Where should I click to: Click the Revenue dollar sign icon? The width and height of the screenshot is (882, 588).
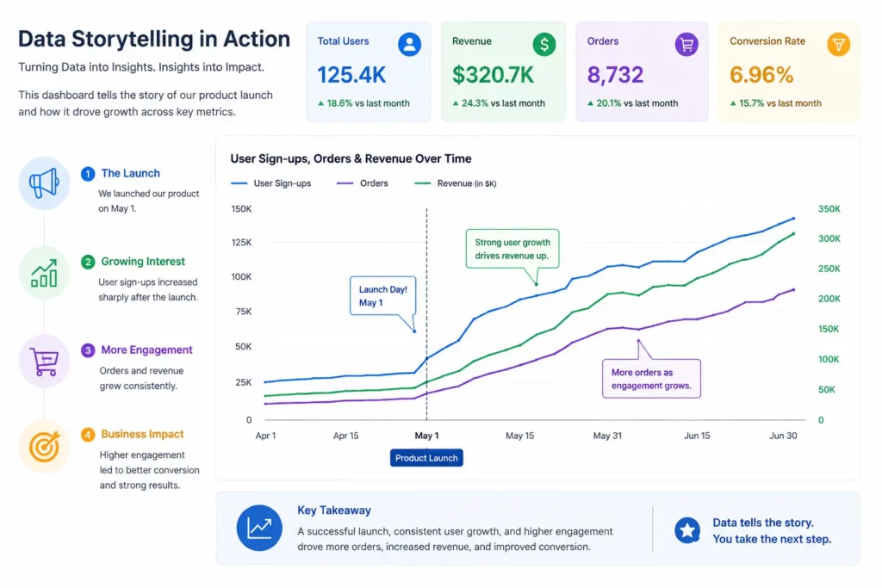[544, 44]
